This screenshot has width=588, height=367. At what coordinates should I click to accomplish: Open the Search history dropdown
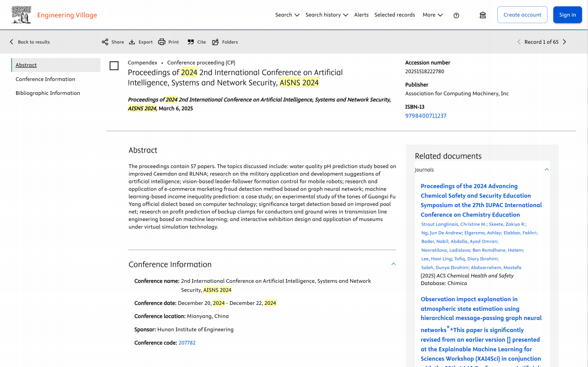(x=327, y=15)
